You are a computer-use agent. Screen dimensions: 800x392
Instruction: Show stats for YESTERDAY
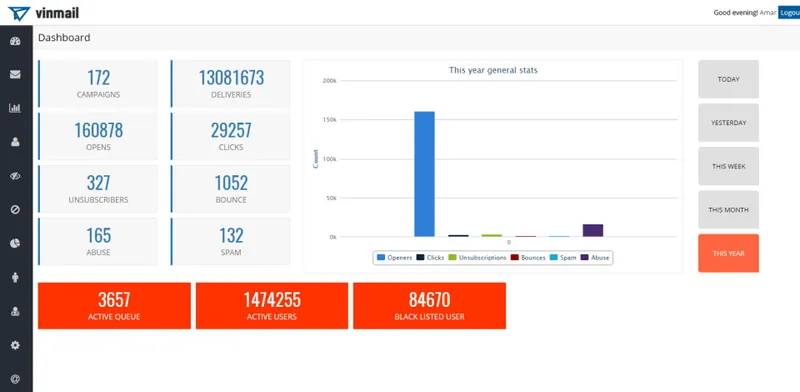pos(728,122)
